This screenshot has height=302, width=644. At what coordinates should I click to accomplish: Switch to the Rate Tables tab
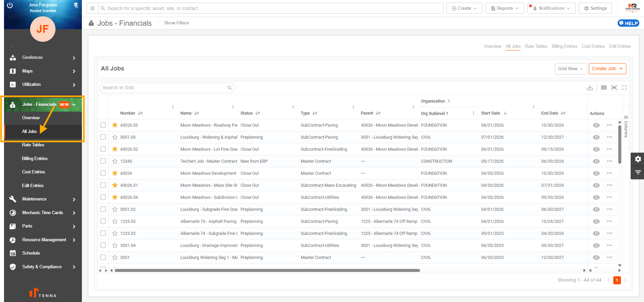tap(536, 46)
